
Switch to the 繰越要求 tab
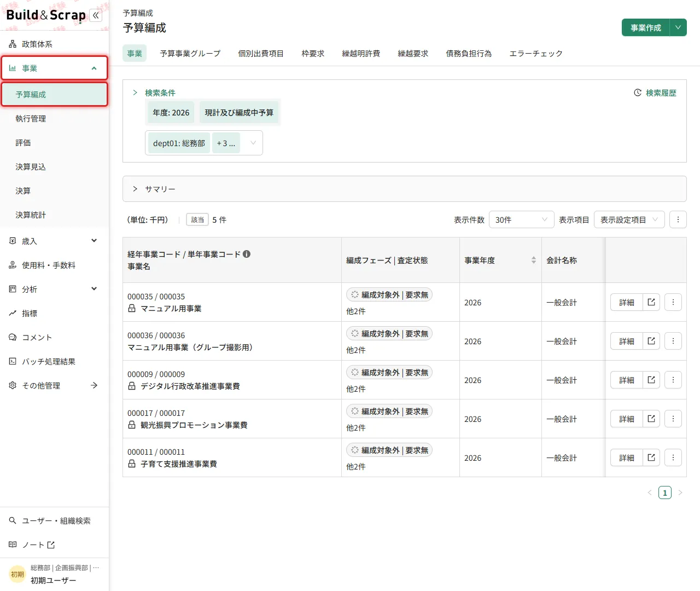point(413,54)
